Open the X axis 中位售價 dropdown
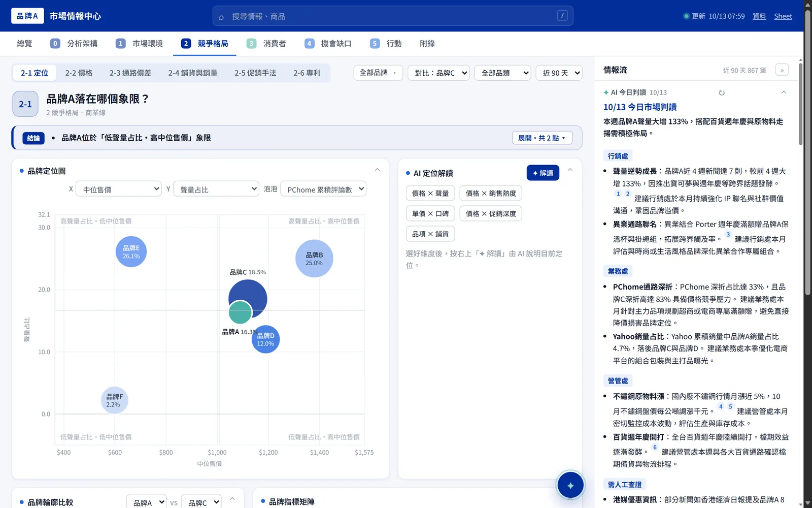812x508 pixels. pyautogui.click(x=119, y=189)
